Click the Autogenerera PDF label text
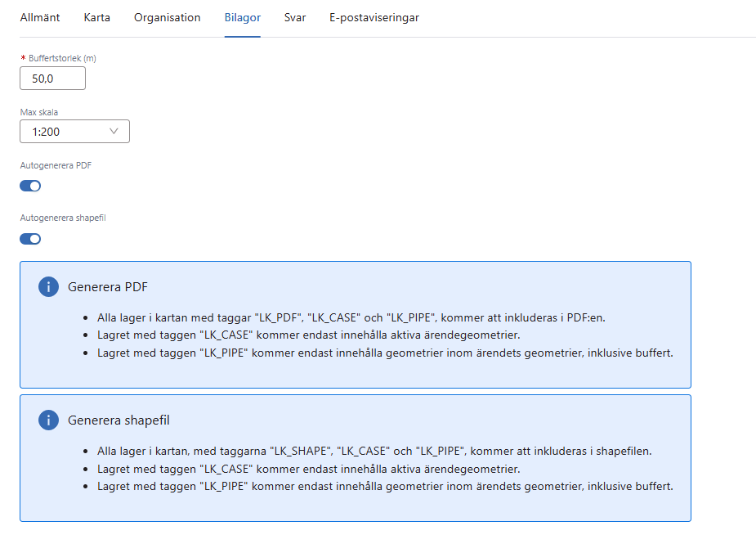Viewport: 756px width, 535px height. (56, 165)
